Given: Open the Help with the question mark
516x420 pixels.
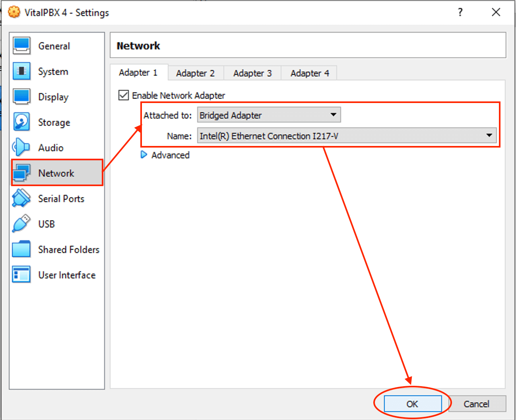Looking at the screenshot, I should pos(460,12).
